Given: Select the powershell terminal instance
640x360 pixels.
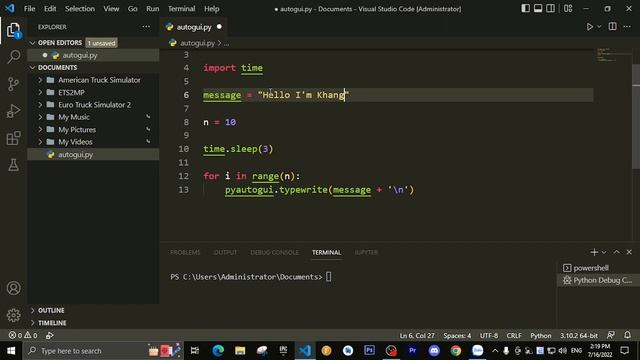Looking at the screenshot, I should (598, 268).
